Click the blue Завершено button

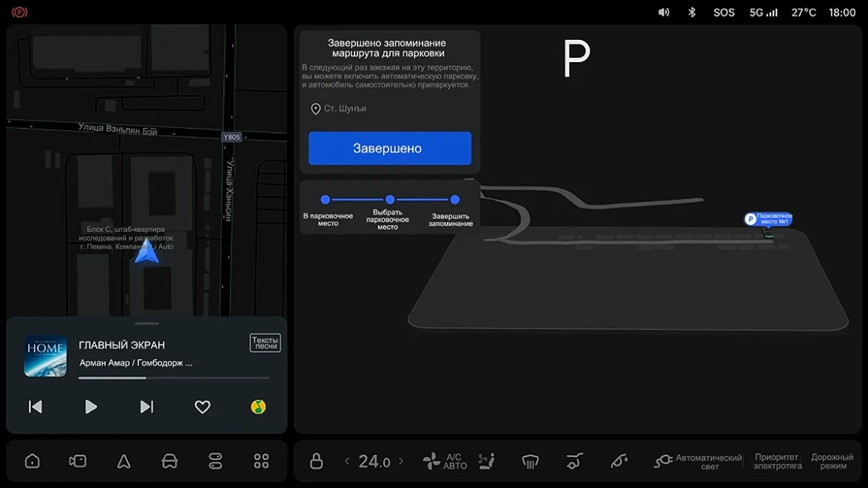click(x=390, y=149)
